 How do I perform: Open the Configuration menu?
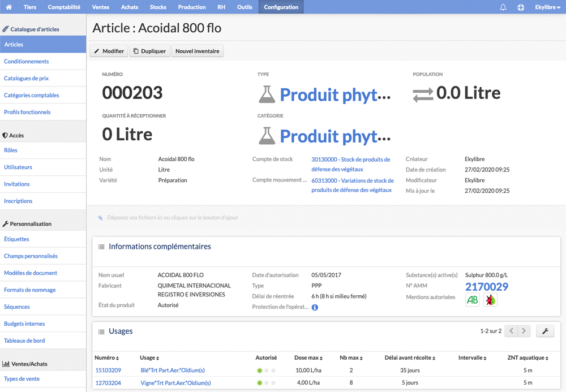pos(281,7)
